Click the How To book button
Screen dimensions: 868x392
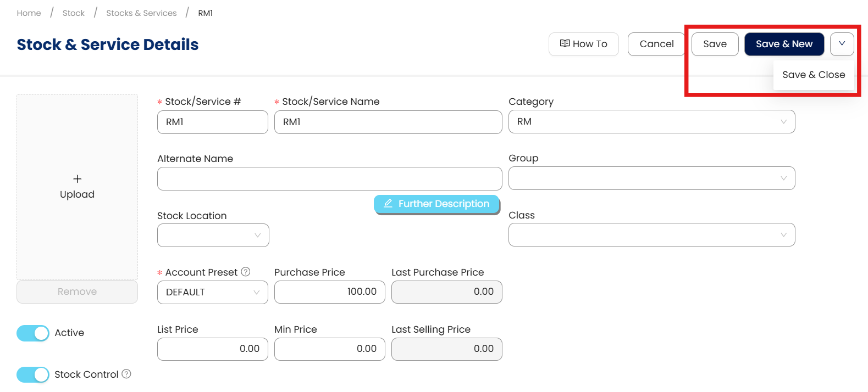click(x=583, y=44)
